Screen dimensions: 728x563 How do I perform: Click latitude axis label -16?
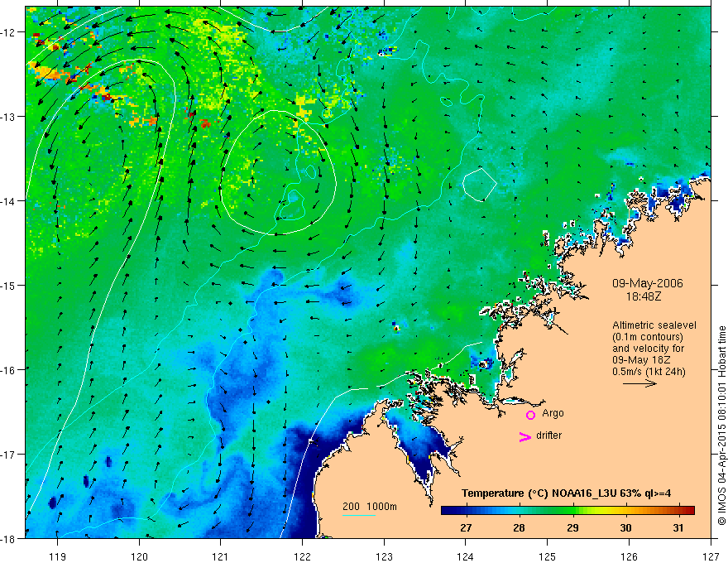[7, 370]
